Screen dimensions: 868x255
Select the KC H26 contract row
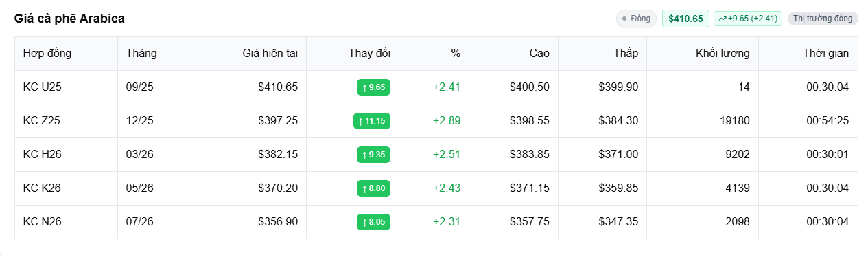click(x=436, y=155)
